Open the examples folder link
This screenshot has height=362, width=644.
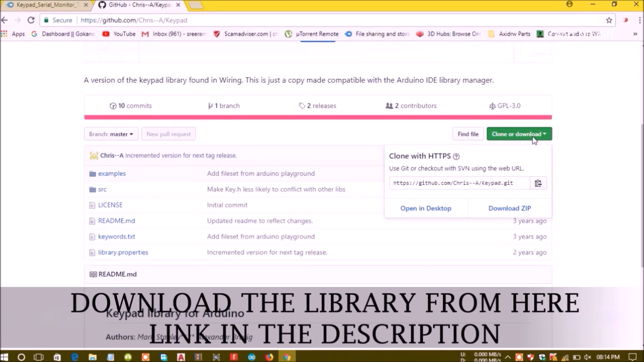tap(112, 173)
